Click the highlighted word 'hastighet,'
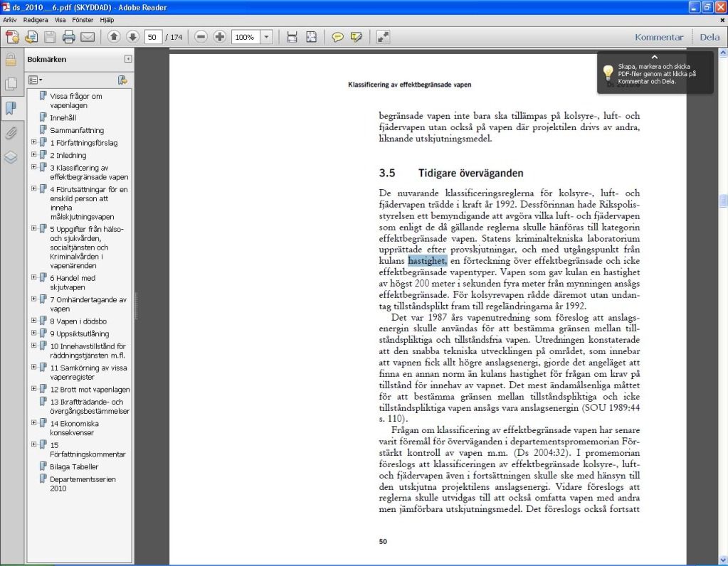 point(428,261)
